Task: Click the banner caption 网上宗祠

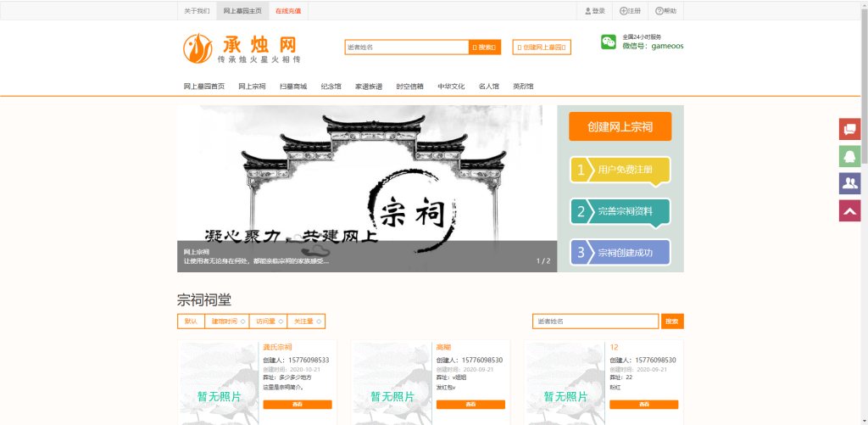Action: [x=197, y=252]
